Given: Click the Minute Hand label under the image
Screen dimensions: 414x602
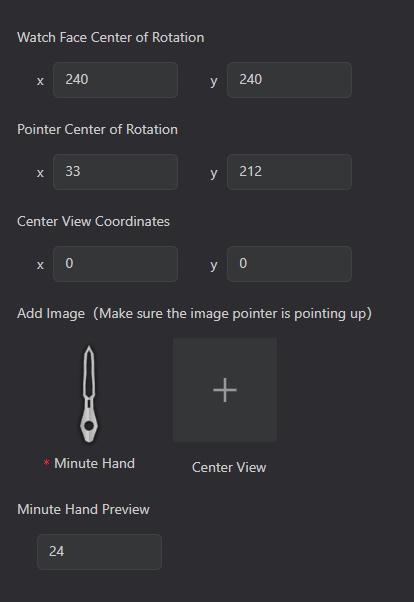Looking at the screenshot, I should 94,463.
